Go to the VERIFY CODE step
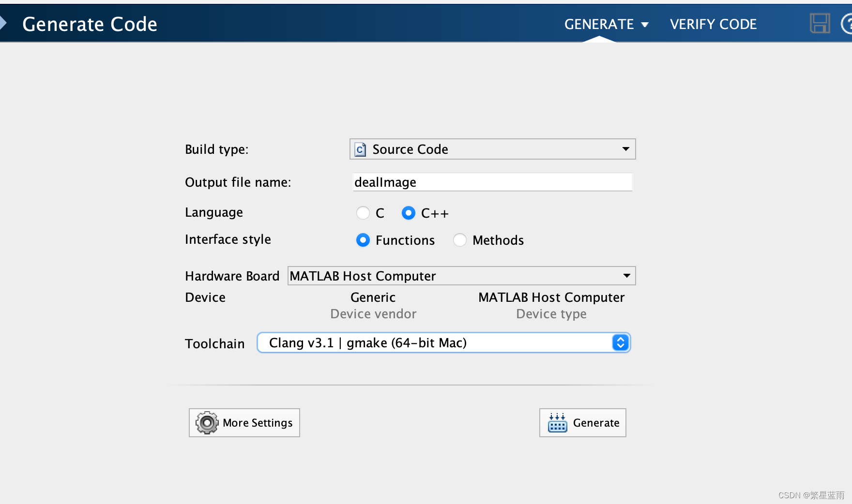852x504 pixels. [x=713, y=24]
